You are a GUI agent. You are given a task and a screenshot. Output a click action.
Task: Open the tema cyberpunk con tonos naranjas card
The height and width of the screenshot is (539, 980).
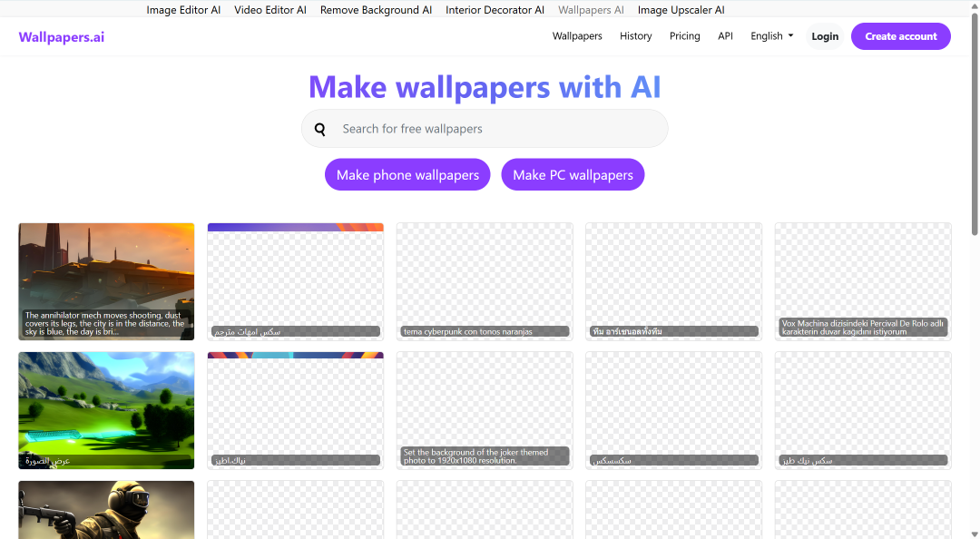point(485,281)
